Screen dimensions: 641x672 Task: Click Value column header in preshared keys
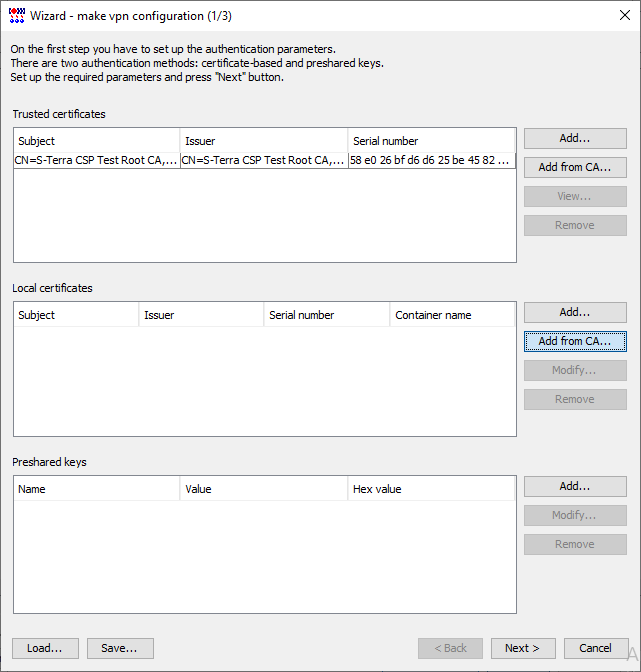tap(264, 489)
